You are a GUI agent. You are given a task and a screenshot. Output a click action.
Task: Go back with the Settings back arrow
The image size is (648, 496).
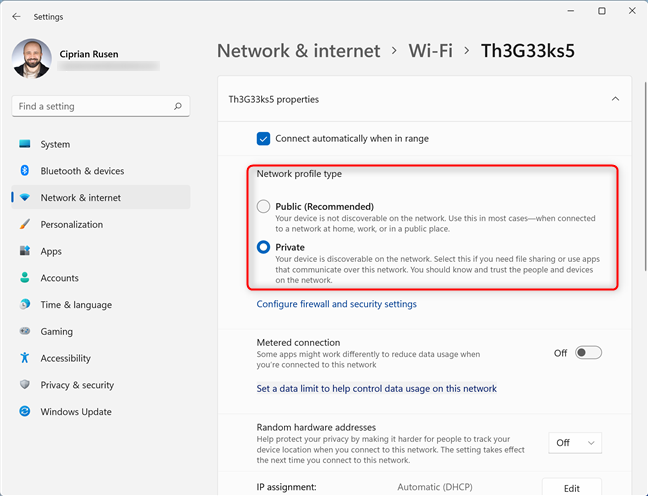point(17,17)
